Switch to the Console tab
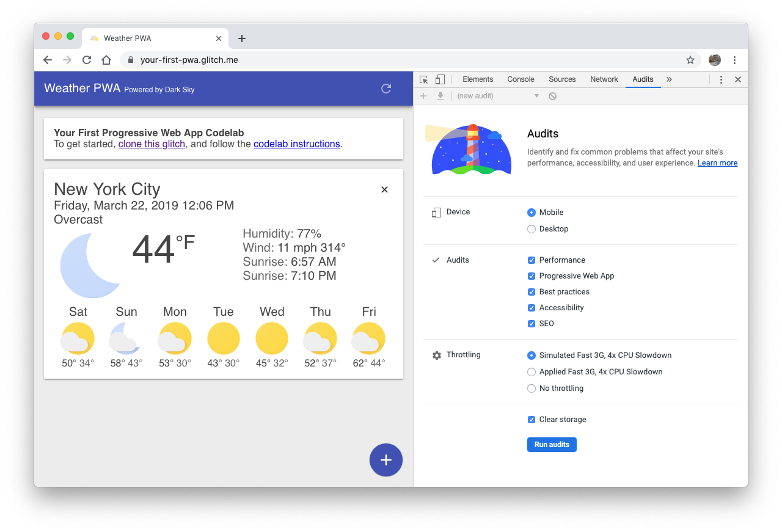The height and width of the screenshot is (532, 782). point(521,79)
